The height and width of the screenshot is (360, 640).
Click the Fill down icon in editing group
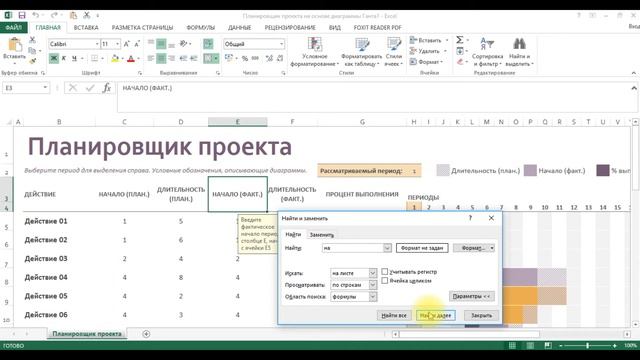tap(460, 51)
